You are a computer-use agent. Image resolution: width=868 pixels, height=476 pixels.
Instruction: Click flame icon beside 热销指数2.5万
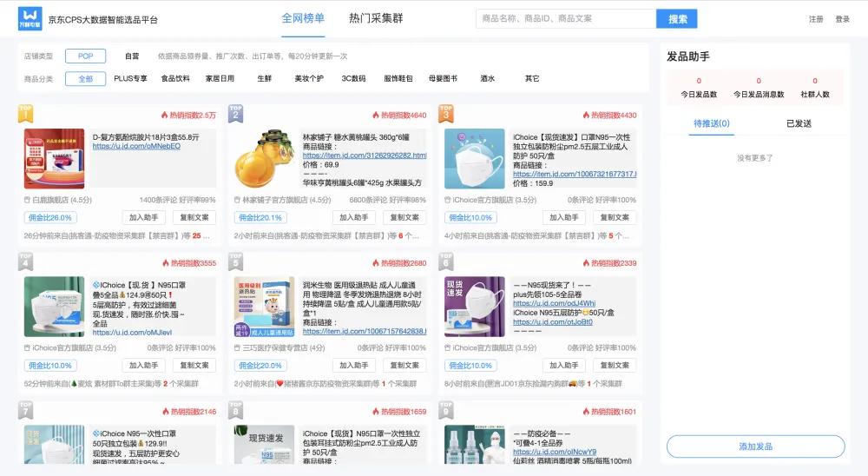164,116
